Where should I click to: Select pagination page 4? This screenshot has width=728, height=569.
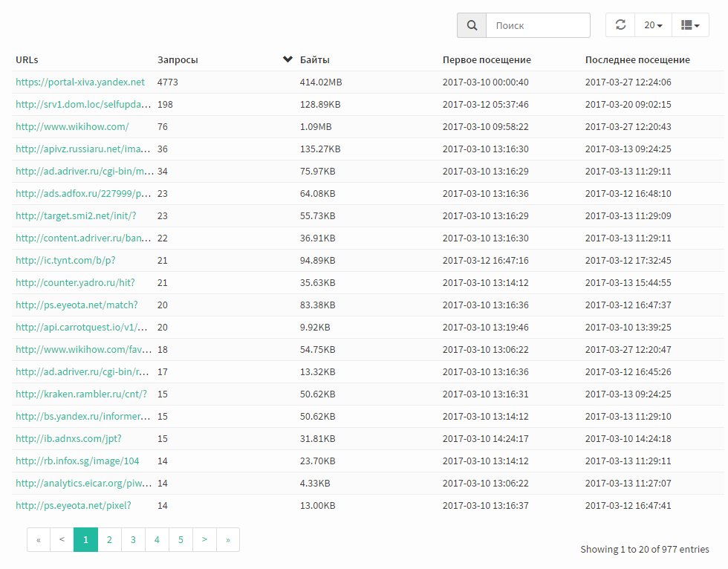point(157,540)
